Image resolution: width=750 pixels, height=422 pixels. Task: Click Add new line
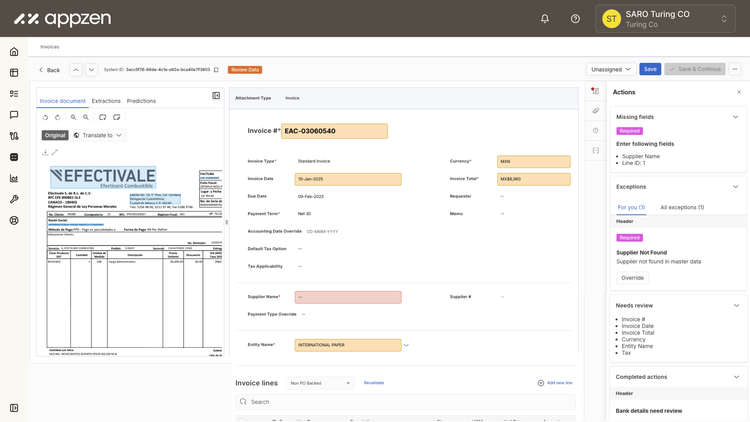555,383
